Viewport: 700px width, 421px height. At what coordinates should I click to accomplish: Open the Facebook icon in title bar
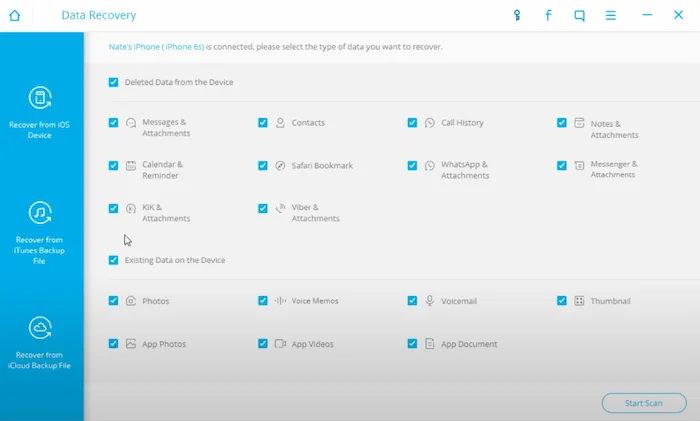click(548, 16)
